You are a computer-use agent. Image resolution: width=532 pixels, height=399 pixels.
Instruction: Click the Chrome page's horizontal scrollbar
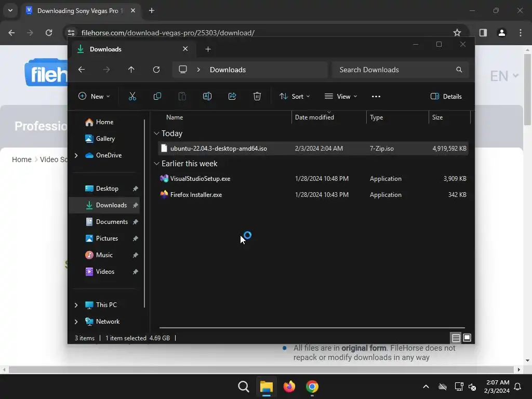coord(261,369)
